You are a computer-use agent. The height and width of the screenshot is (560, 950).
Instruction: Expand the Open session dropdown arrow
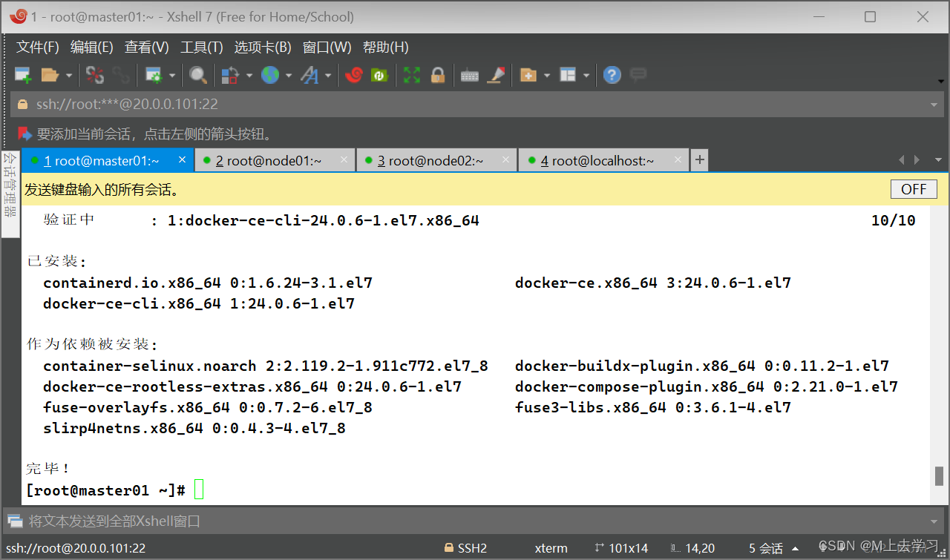point(69,75)
